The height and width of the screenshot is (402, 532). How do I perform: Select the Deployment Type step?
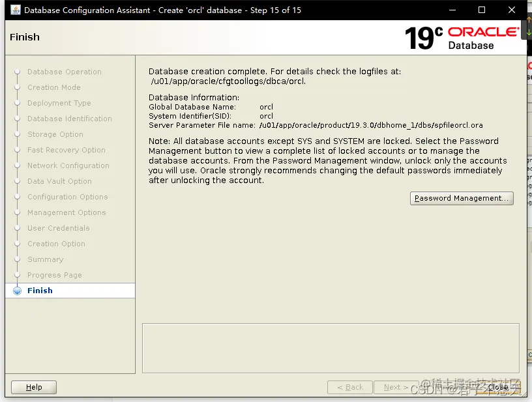click(59, 103)
